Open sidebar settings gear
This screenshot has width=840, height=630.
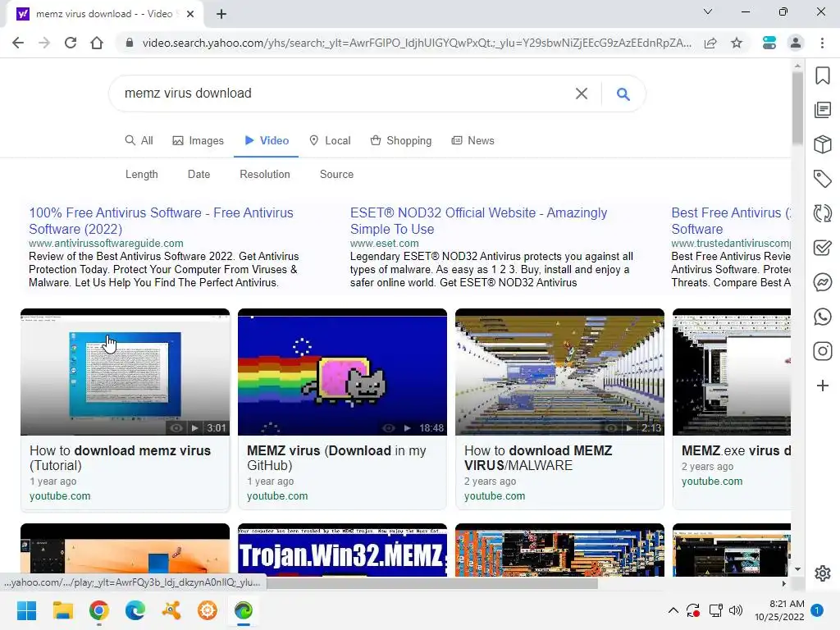coord(822,573)
